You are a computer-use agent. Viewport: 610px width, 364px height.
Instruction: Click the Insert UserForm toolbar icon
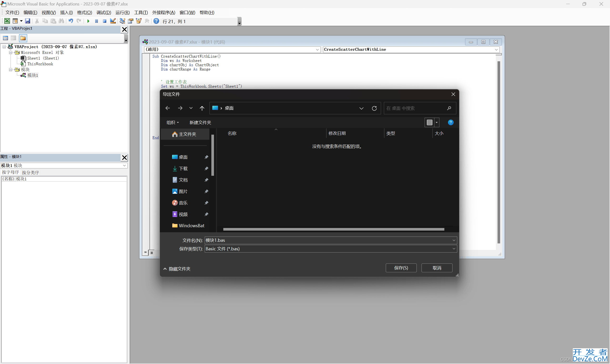click(15, 21)
